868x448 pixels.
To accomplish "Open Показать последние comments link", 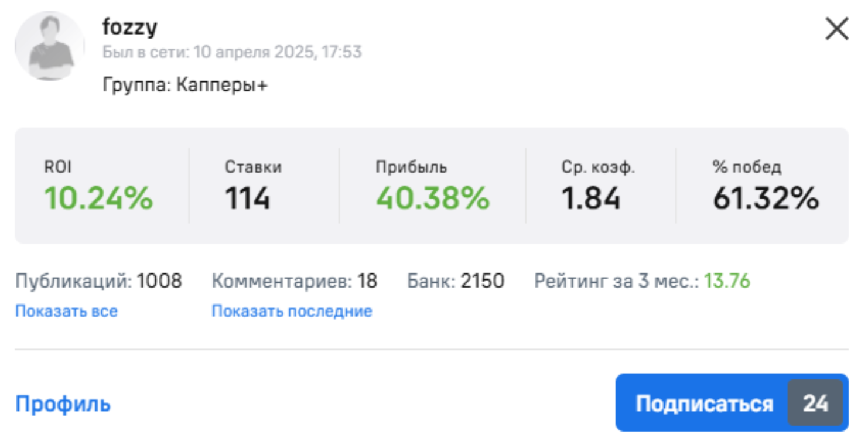I will [x=292, y=311].
